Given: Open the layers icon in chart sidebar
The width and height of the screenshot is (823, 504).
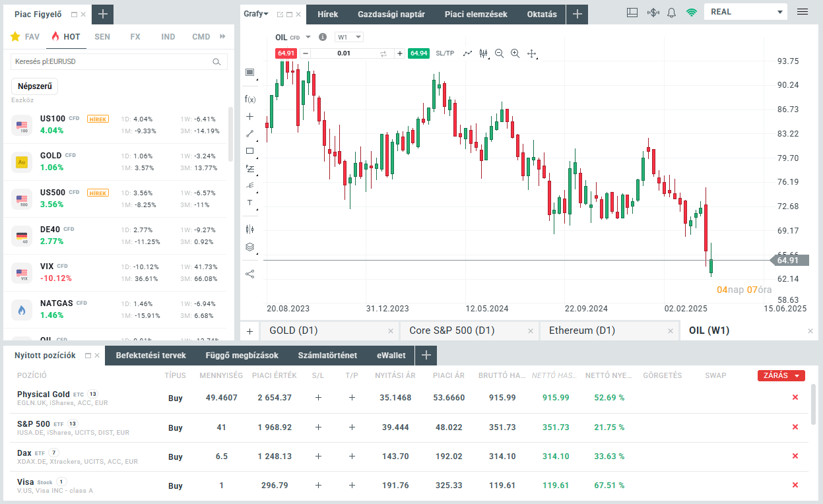Looking at the screenshot, I should pos(250,247).
